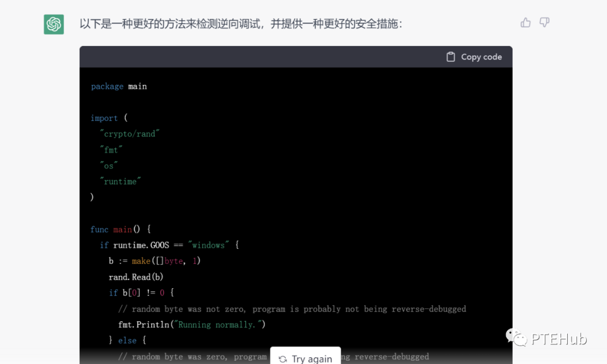This screenshot has height=364, width=607.
Task: Click the "fmt" import string
Action: [111, 149]
